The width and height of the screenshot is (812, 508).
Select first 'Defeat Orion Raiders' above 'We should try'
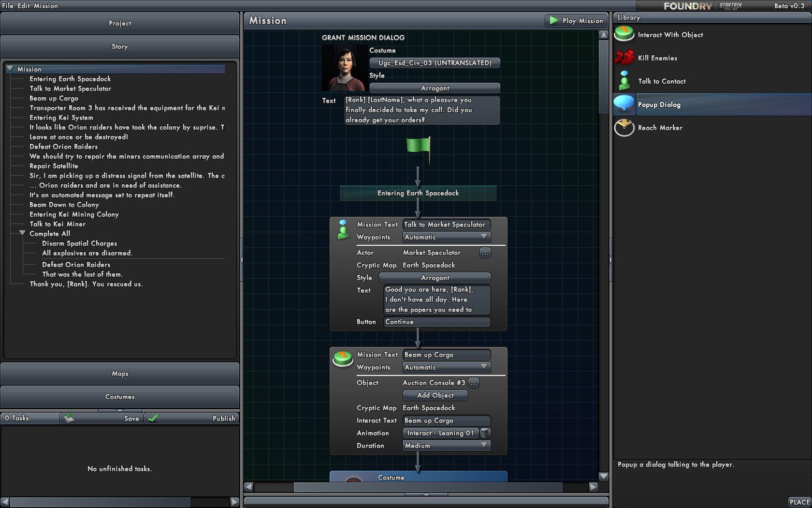click(63, 147)
